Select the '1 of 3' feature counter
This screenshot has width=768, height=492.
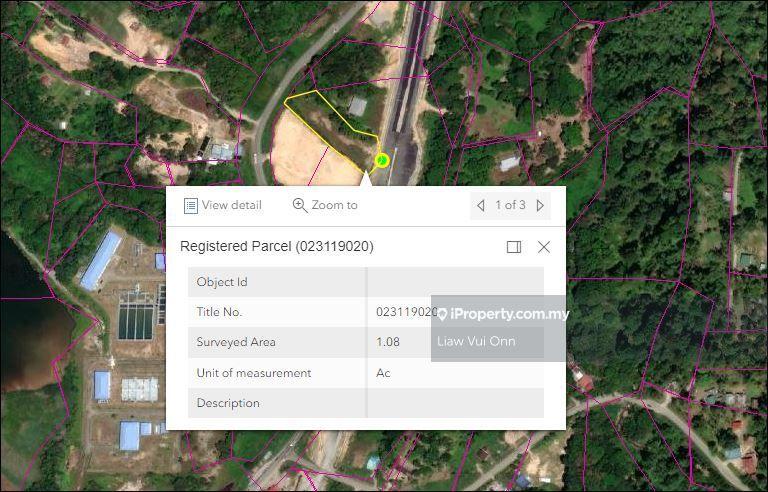(510, 205)
